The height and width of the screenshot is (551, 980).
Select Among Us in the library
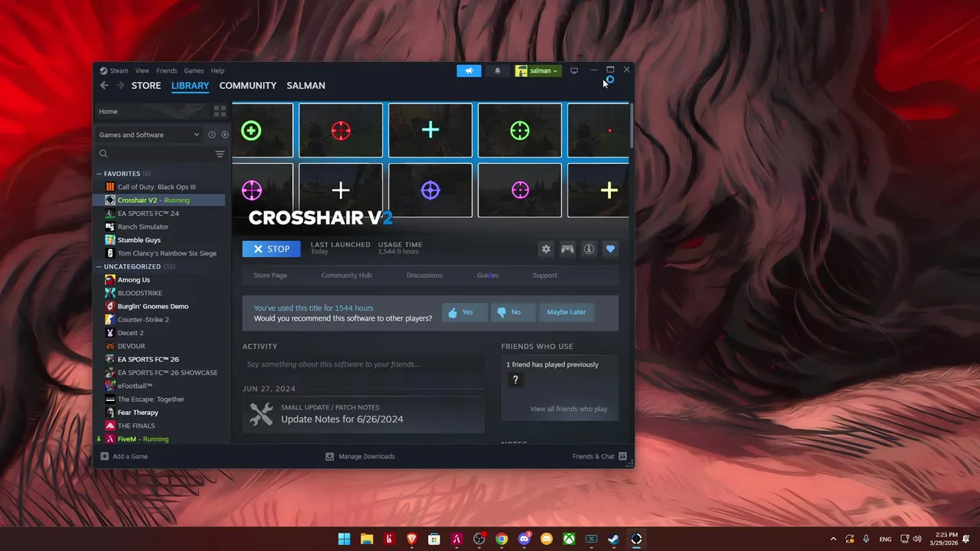click(159, 279)
